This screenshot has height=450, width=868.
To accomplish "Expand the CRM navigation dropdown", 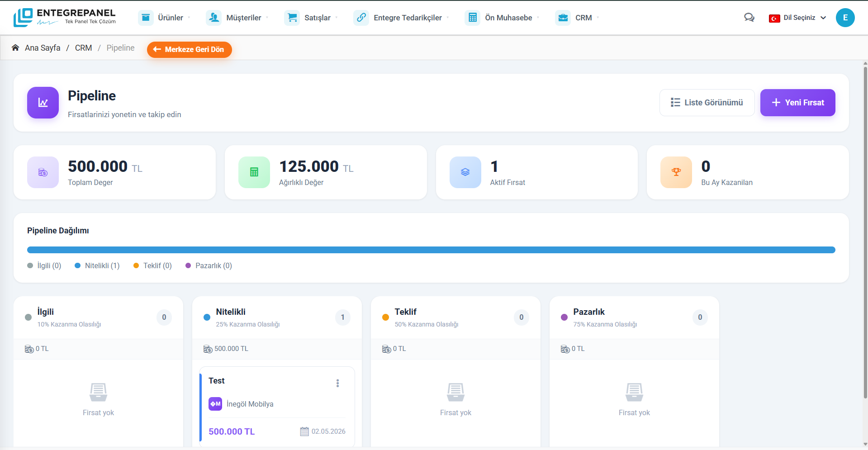I will (x=600, y=18).
